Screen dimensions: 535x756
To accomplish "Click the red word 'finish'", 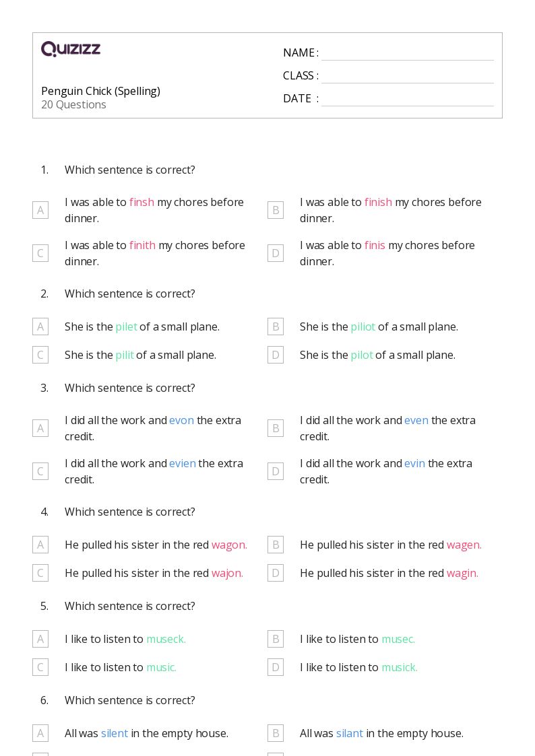I will pos(378,202).
